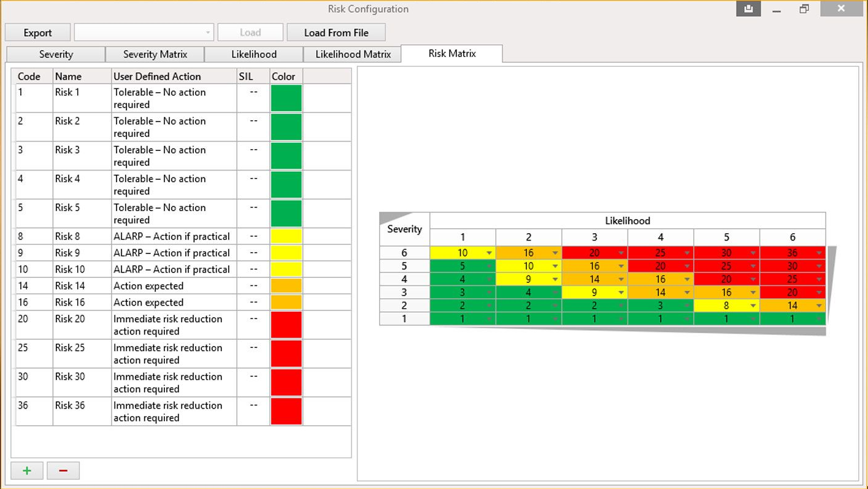Click the Color column header
The width and height of the screenshot is (868, 489).
[x=286, y=76]
